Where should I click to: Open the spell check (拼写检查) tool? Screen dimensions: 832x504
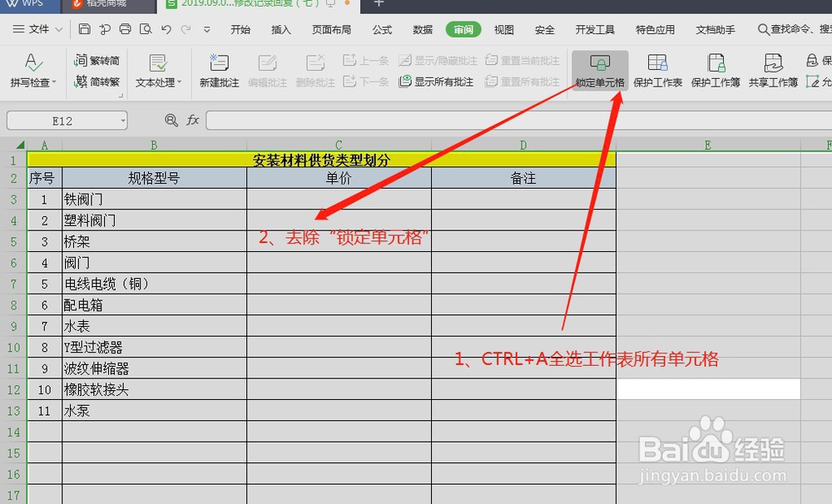[33, 70]
